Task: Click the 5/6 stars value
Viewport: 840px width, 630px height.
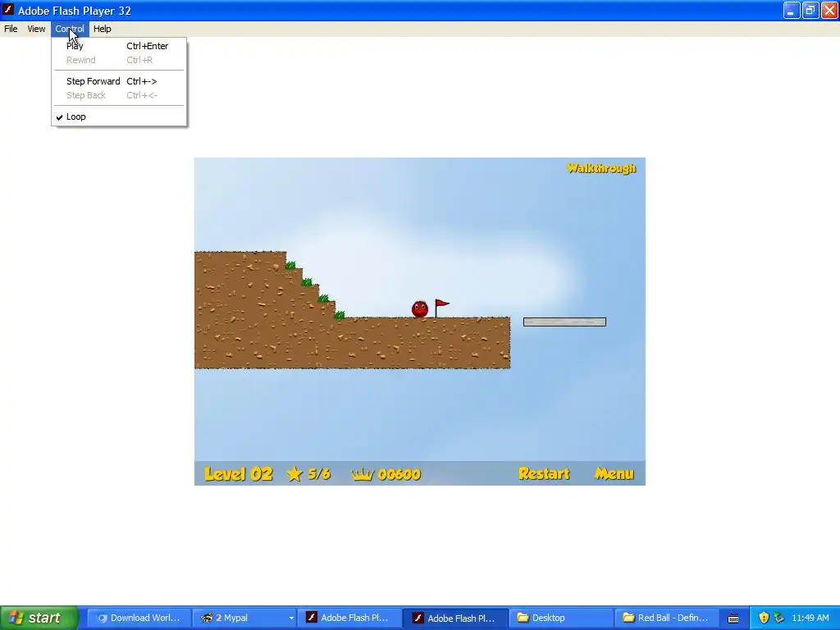Action: coord(319,473)
